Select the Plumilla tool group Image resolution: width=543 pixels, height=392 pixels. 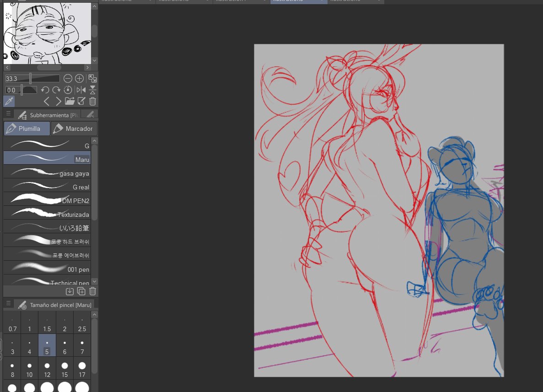[27, 129]
